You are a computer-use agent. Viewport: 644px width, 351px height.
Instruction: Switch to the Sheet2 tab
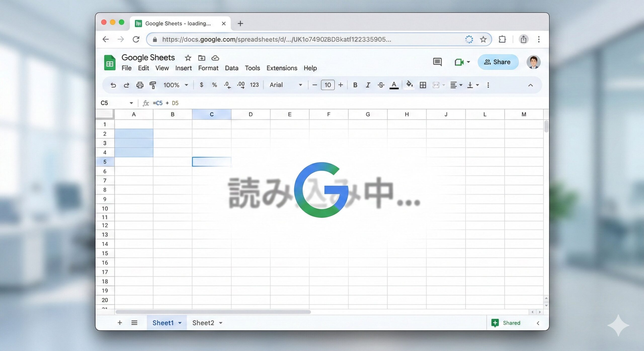(203, 323)
